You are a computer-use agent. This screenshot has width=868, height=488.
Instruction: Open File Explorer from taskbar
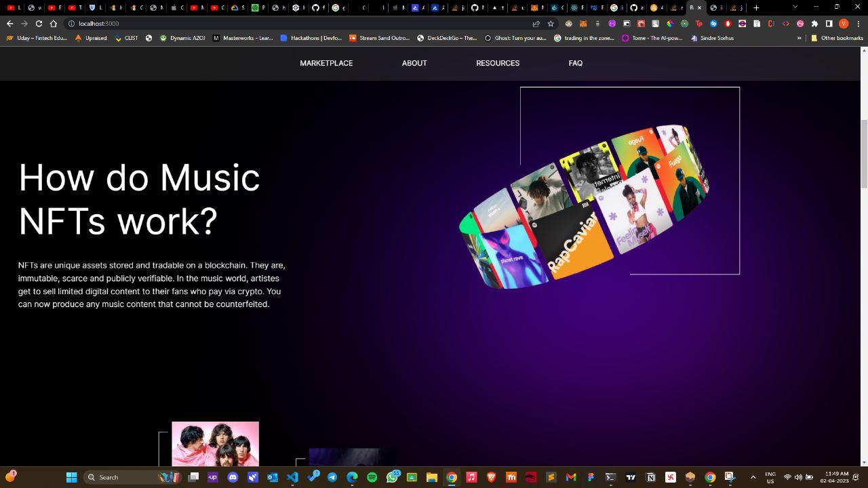tap(431, 477)
